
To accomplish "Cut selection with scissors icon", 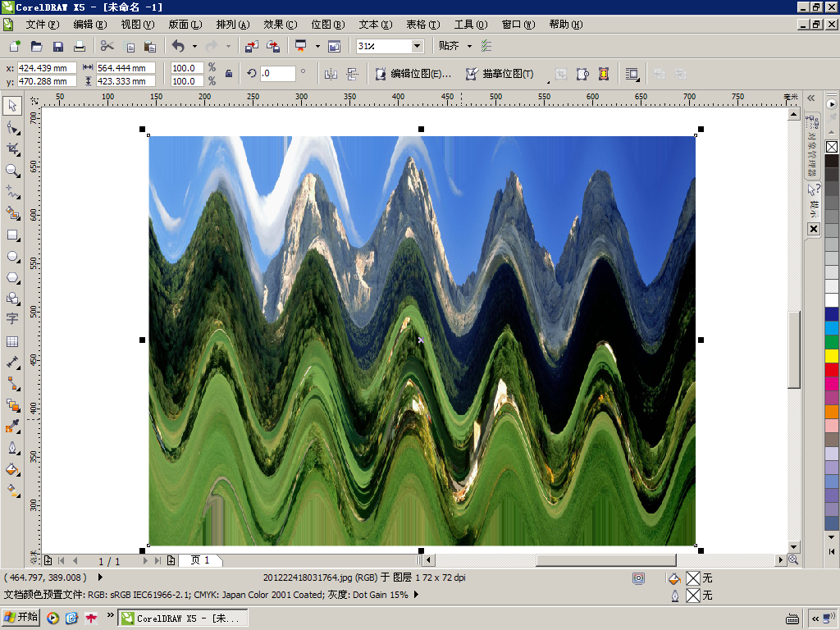I will click(107, 46).
